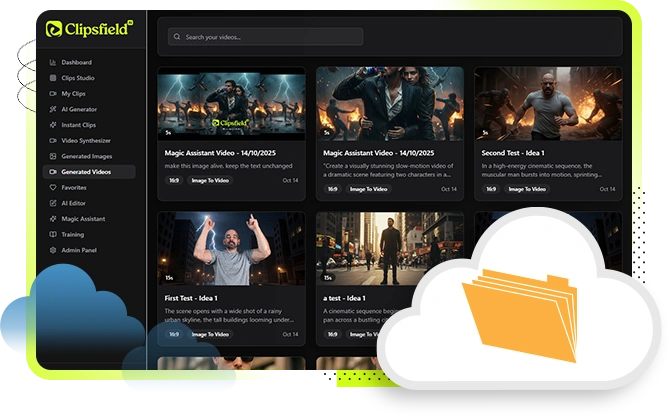Open the Admin Panel menu entry
The height and width of the screenshot is (416, 669).
pyautogui.click(x=78, y=249)
